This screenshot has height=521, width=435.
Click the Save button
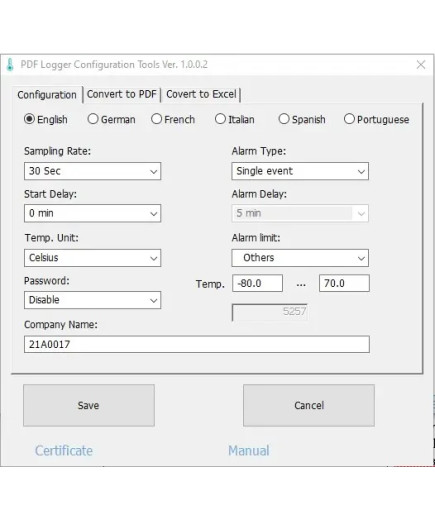pos(89,405)
